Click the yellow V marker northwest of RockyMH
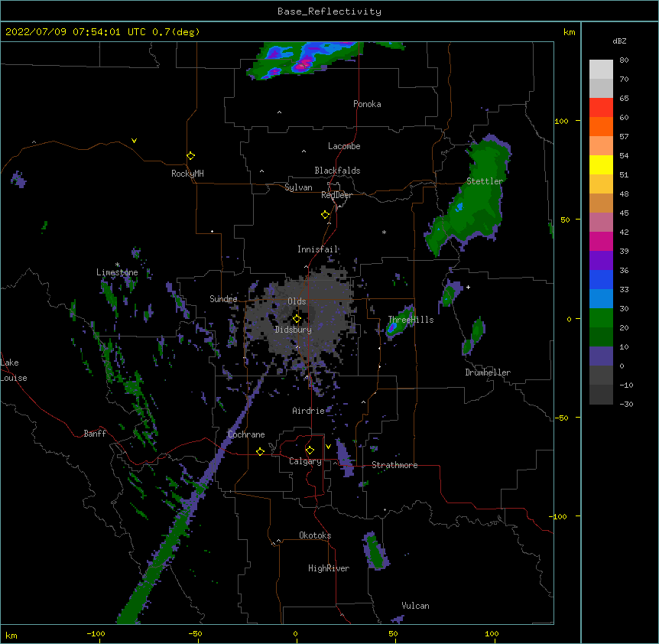This screenshot has height=644, width=659. (x=134, y=141)
